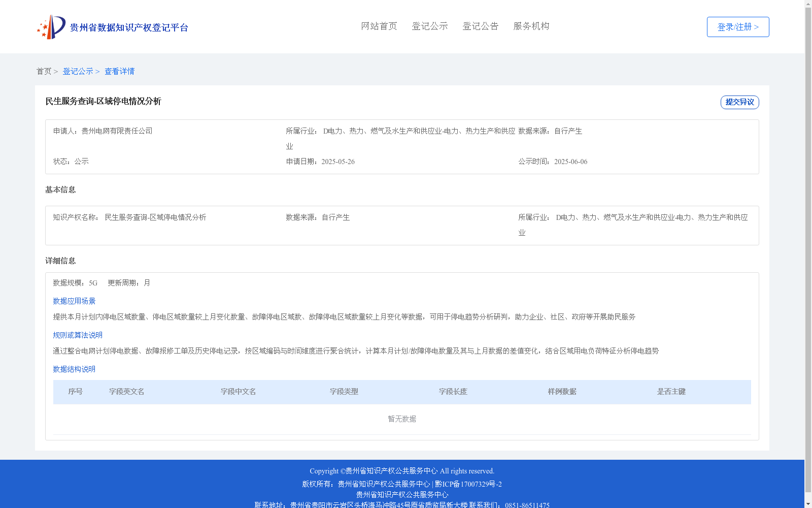Click the 版权所有 footer link
This screenshot has height=508, width=812.
365,484
